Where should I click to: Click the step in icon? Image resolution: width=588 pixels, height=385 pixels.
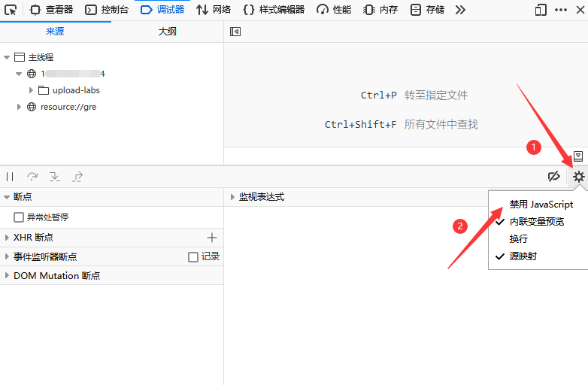click(55, 177)
